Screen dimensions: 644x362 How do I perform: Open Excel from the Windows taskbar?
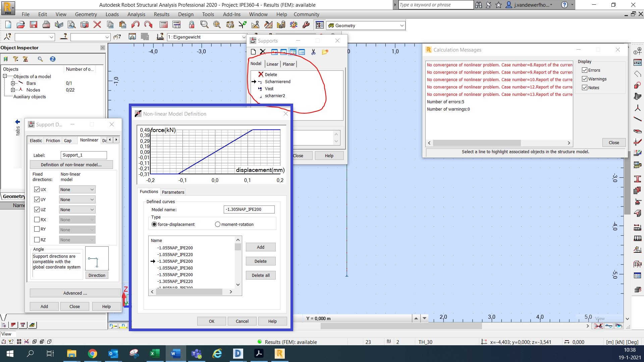coord(155,353)
